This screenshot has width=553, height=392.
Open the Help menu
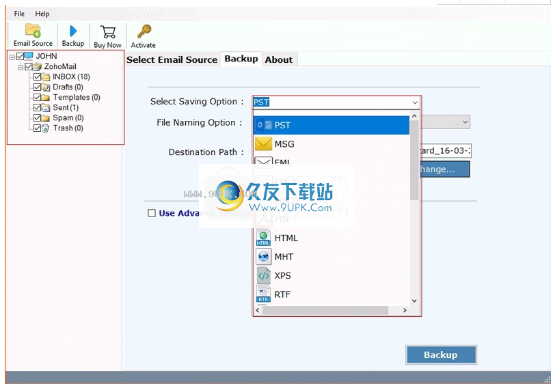[x=42, y=14]
